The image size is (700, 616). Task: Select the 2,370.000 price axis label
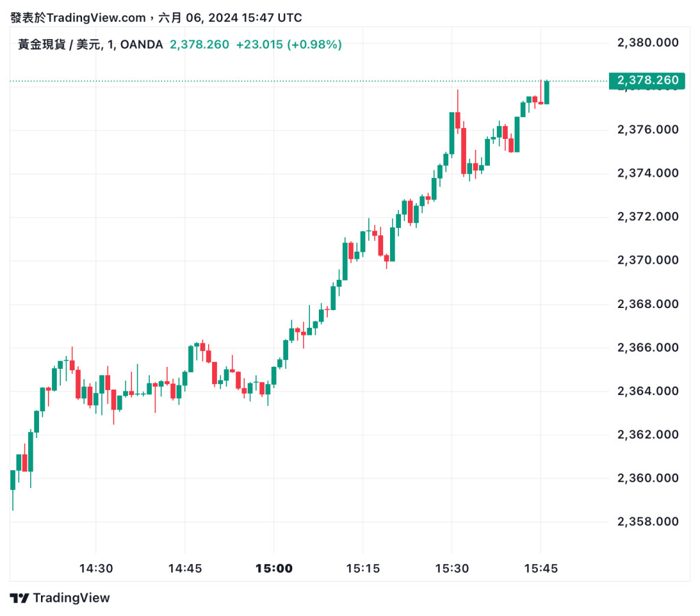pyautogui.click(x=647, y=260)
